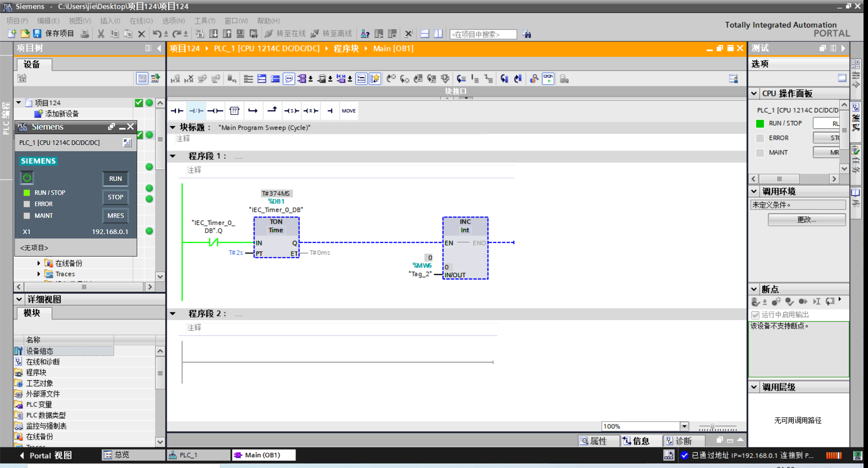Insert a normally open contact instruction
Screen dimensions: 868x468
177,111
